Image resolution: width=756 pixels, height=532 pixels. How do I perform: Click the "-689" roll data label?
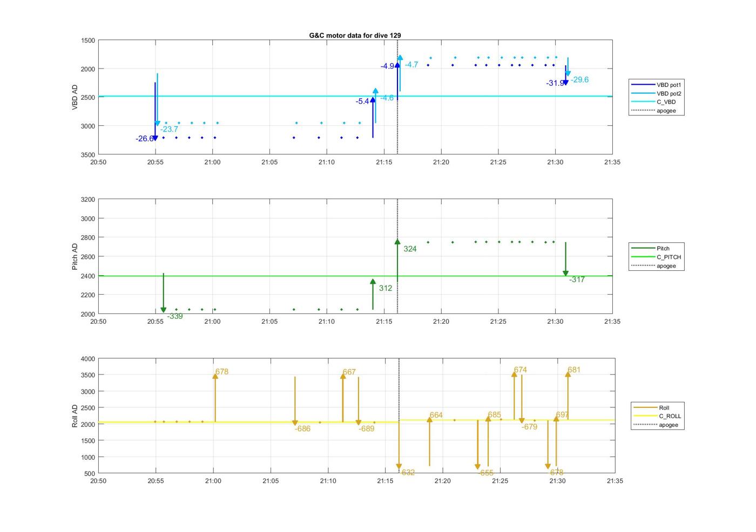366,428
